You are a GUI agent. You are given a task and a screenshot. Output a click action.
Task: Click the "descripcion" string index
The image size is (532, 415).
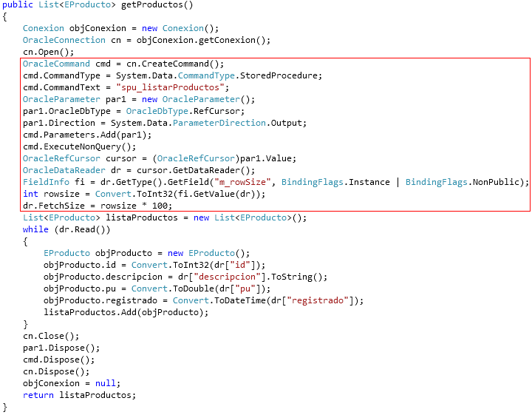[x=227, y=277]
